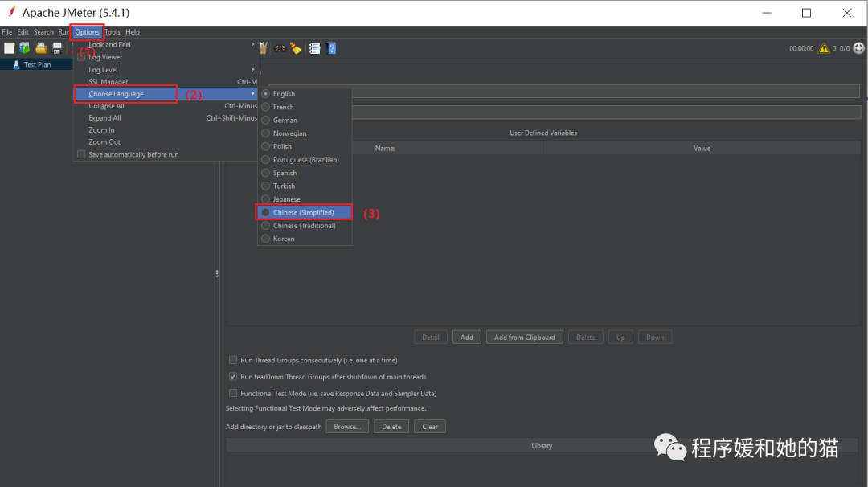Click Expand All menu entry
Image resolution: width=868 pixels, height=487 pixels.
(x=166, y=118)
